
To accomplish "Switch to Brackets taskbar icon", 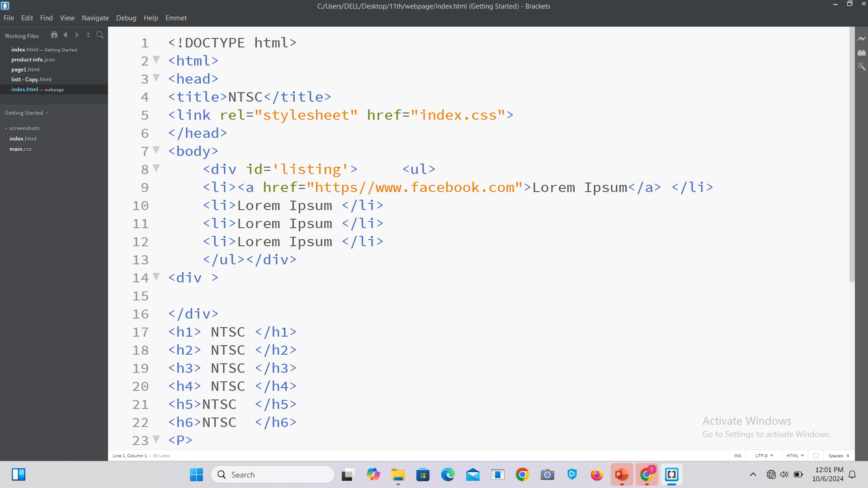I will point(672,474).
